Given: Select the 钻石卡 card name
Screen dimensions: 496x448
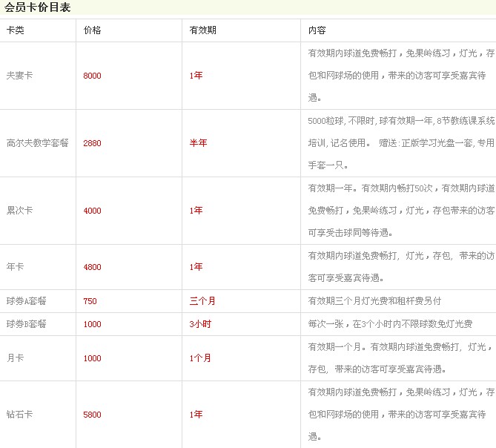Looking at the screenshot, I should [19, 415].
